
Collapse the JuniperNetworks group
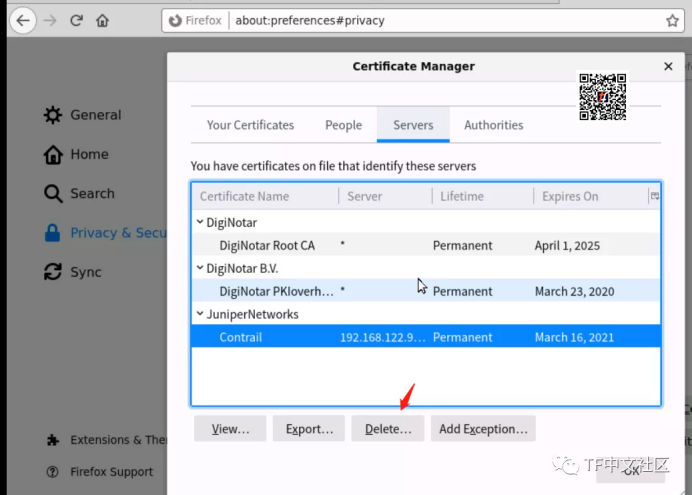coord(200,314)
